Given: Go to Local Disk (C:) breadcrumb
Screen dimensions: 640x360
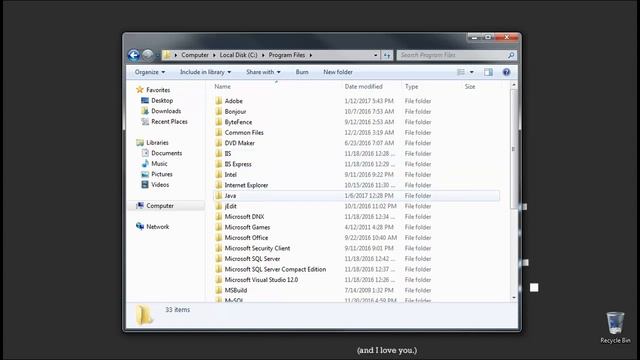Looking at the screenshot, I should [238, 55].
